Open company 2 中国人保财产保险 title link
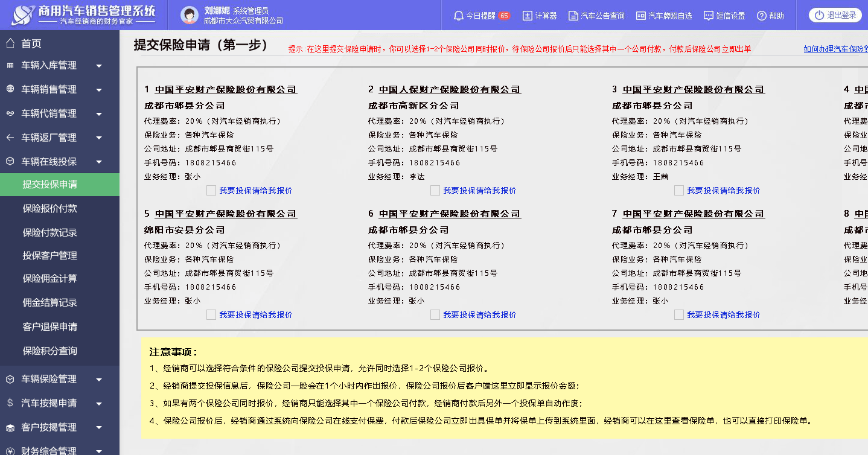The image size is (868, 455). 450,89
